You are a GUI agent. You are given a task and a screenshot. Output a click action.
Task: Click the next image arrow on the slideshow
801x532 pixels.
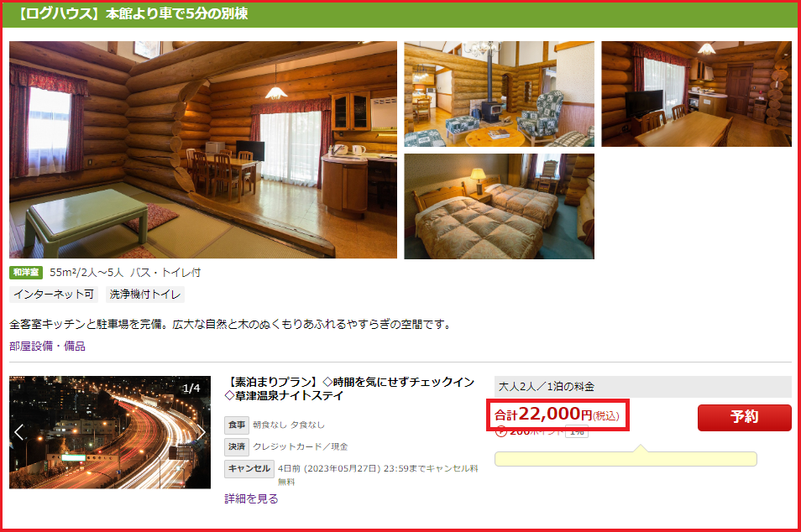pos(201,432)
